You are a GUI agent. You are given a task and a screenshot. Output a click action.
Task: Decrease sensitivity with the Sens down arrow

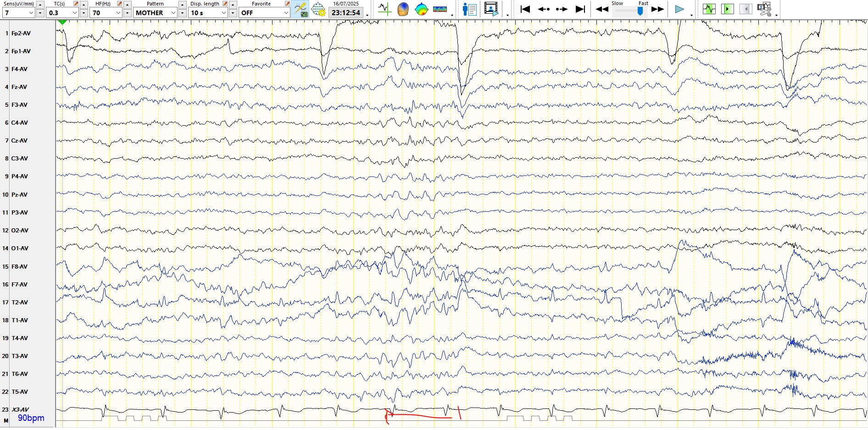coord(40,13)
